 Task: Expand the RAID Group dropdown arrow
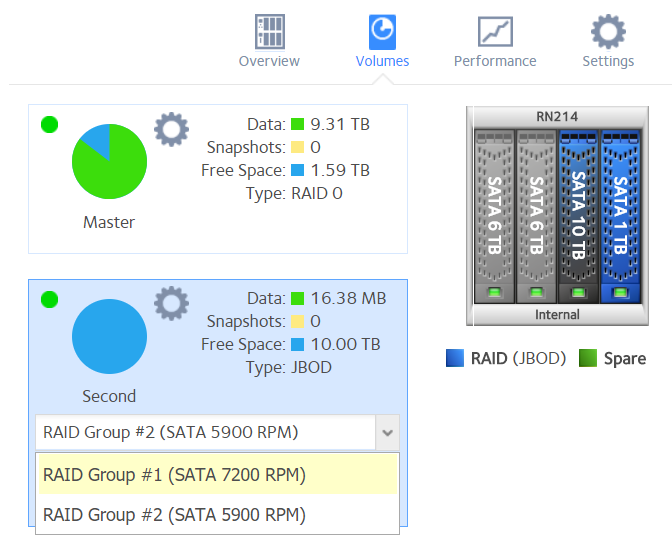click(x=388, y=434)
